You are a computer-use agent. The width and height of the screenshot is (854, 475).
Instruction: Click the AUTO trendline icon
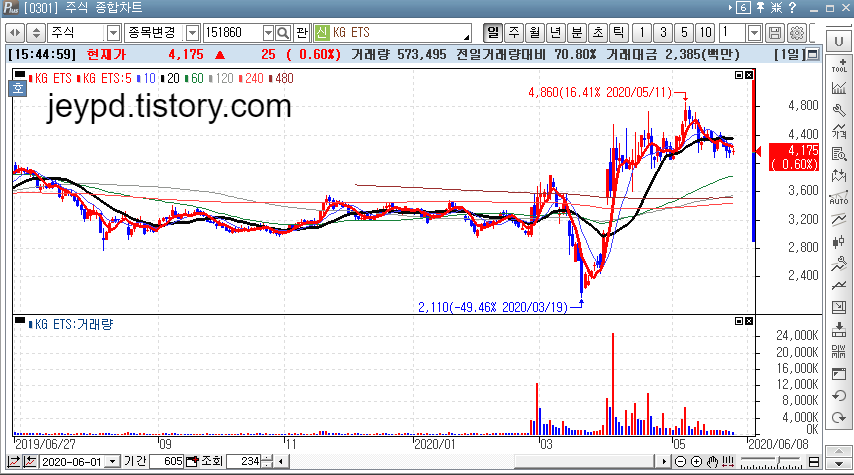click(x=839, y=198)
